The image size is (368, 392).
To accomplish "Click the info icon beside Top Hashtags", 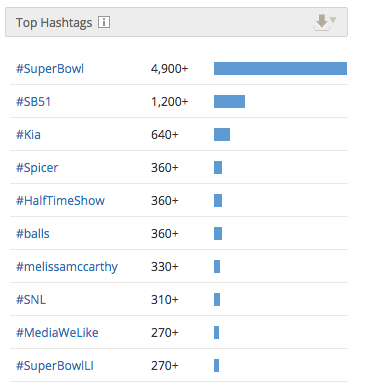I will click(x=104, y=22).
